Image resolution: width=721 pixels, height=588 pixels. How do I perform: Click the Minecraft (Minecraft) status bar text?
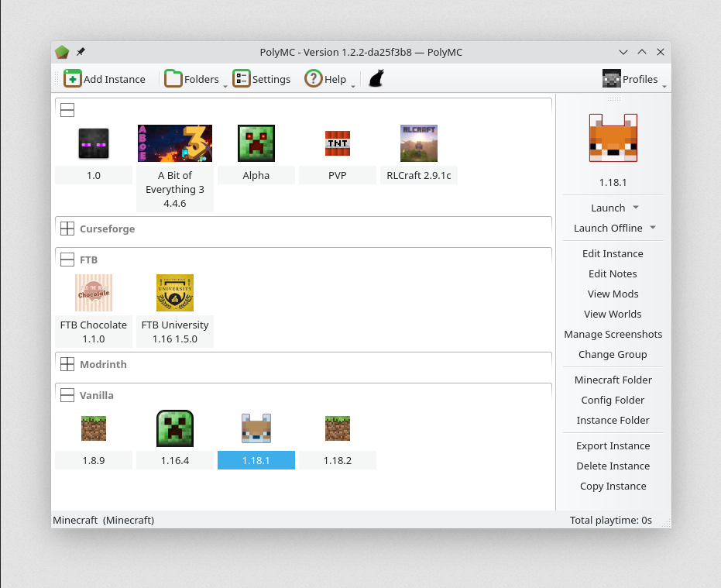(x=104, y=521)
